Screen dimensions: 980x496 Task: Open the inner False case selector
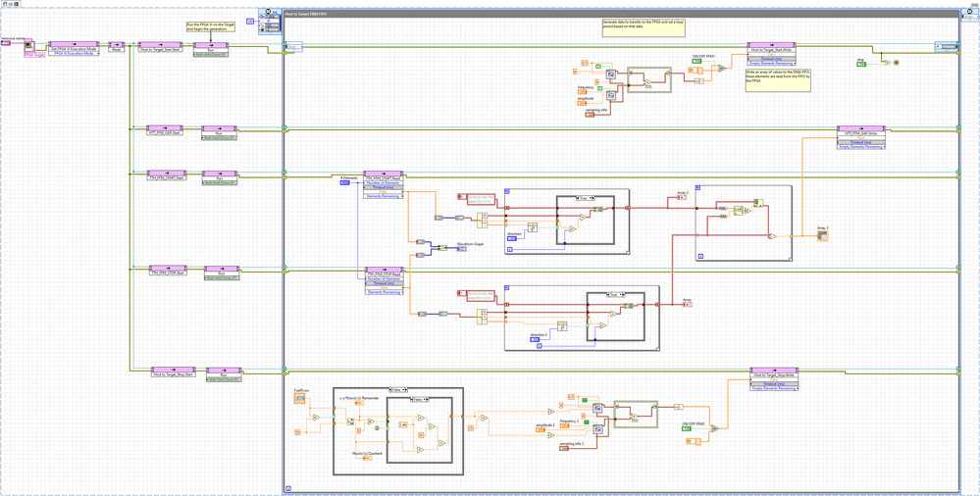tap(419, 399)
